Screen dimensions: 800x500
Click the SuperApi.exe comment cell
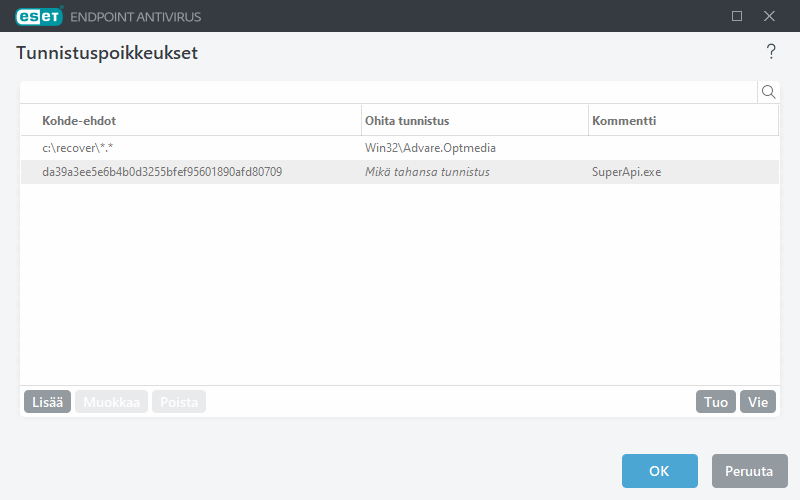[627, 172]
